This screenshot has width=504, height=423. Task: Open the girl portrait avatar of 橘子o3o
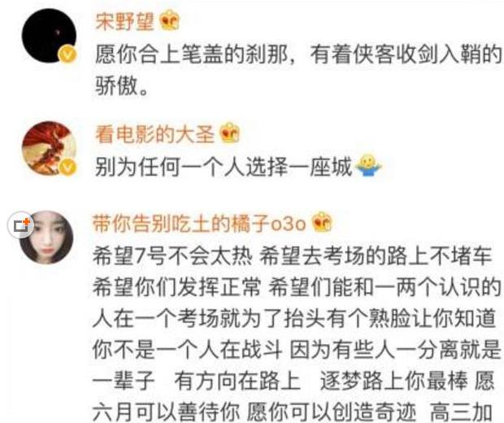[46, 238]
